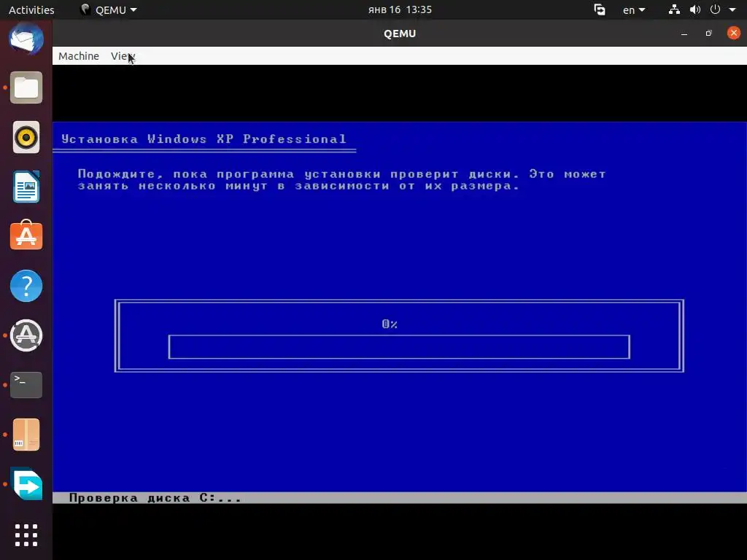Open Software Updater from the dock
The height and width of the screenshot is (560, 747).
coord(26,335)
